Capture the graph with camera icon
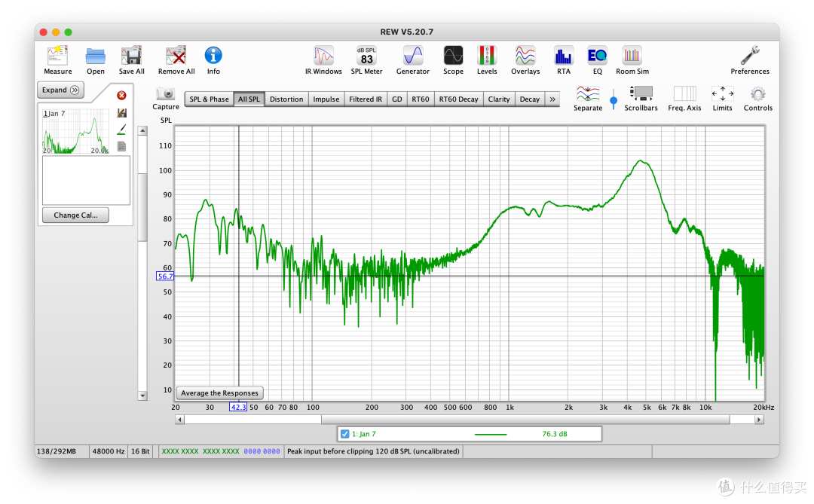 [166, 99]
